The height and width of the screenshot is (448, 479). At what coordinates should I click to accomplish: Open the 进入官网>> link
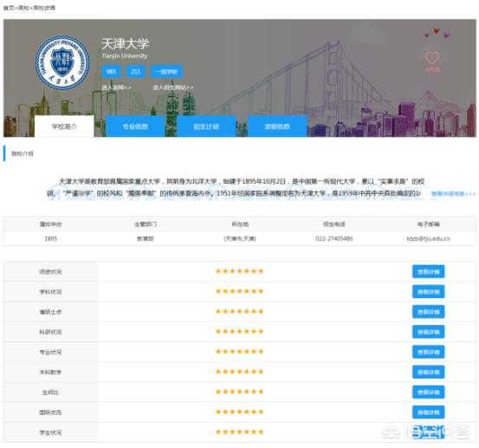116,88
